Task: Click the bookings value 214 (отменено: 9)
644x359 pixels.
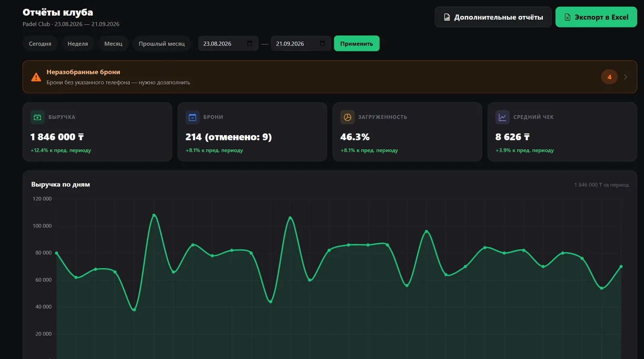Action: 229,137
